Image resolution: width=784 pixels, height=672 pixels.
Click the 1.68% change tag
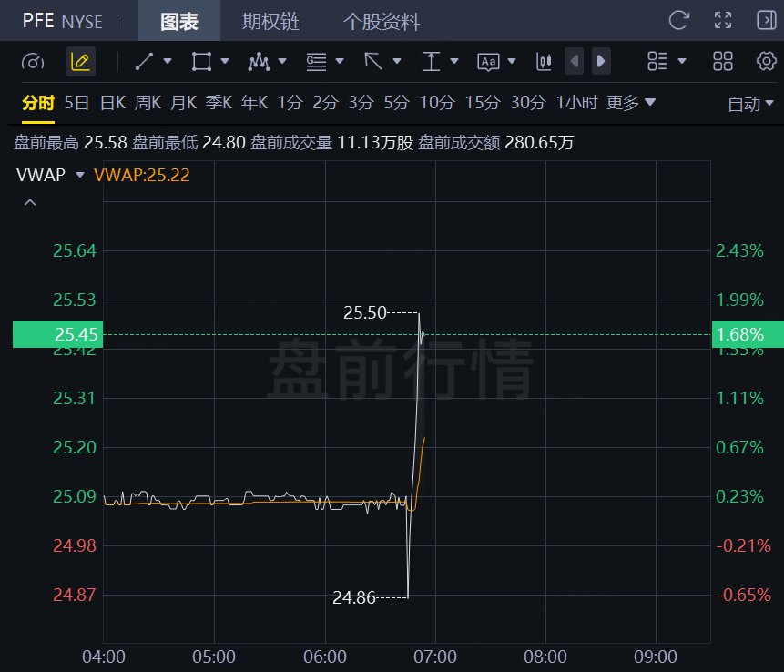748,334
